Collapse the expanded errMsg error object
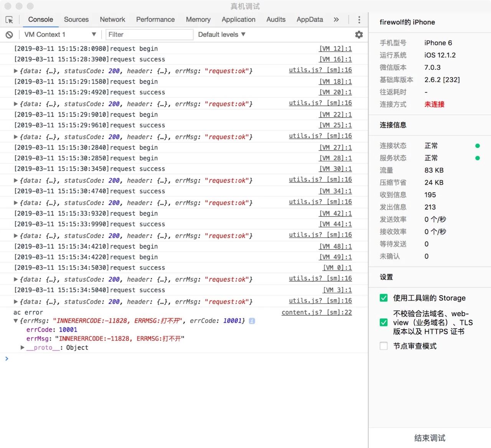This screenshot has height=448, width=491. click(16, 321)
